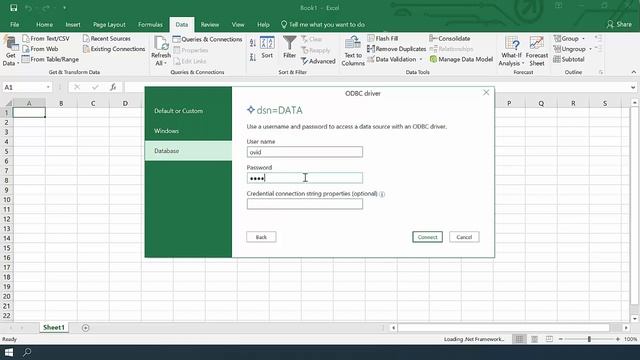640x360 pixels.
Task: Open Advanced filter options
Action: 318,61
